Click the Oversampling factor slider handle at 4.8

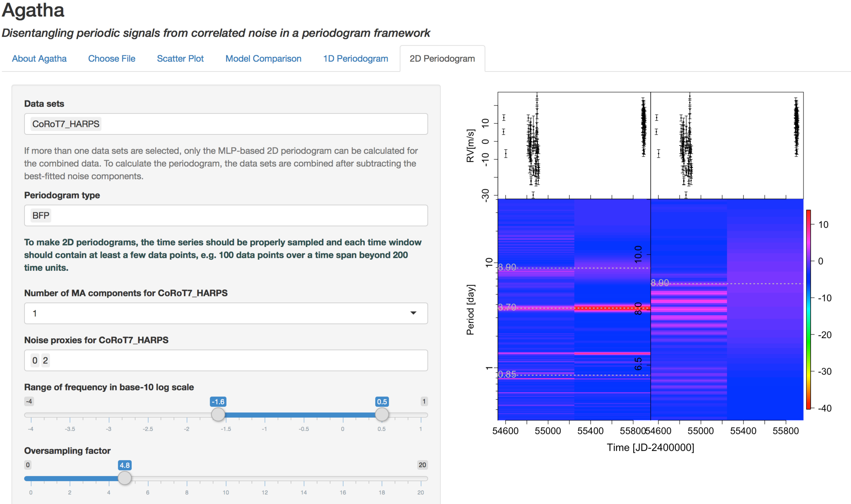click(x=124, y=478)
